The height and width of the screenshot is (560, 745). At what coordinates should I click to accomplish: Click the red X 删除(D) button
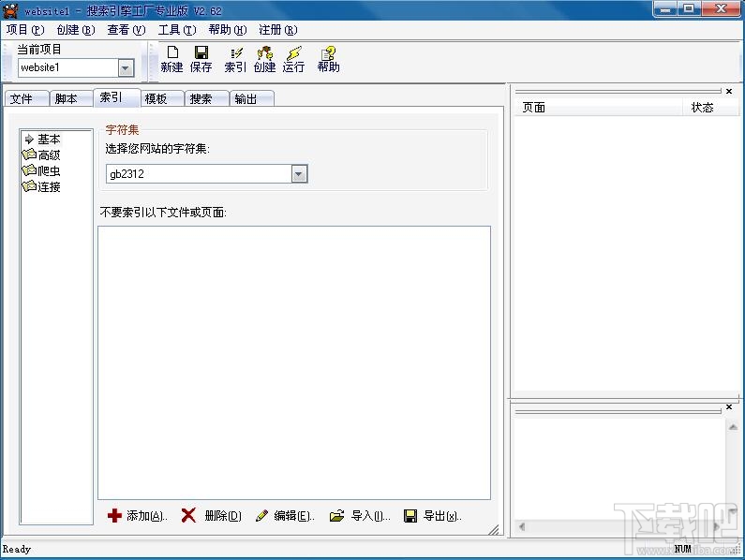click(212, 516)
